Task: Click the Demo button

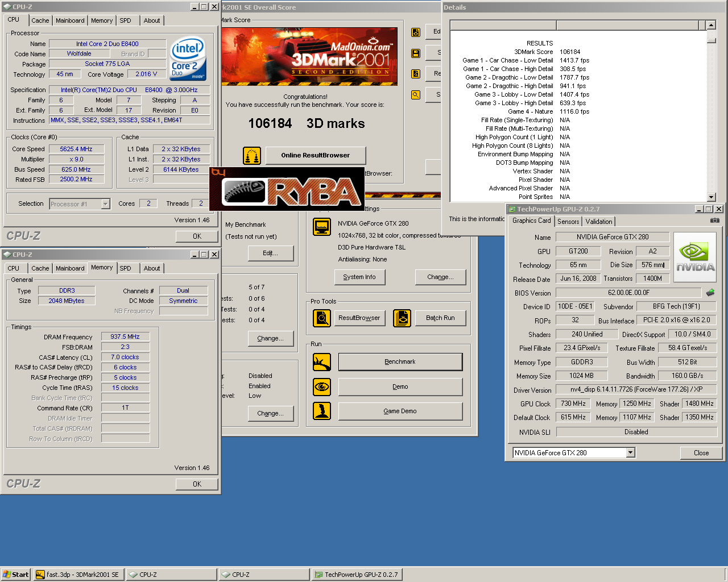Action: pyautogui.click(x=400, y=387)
